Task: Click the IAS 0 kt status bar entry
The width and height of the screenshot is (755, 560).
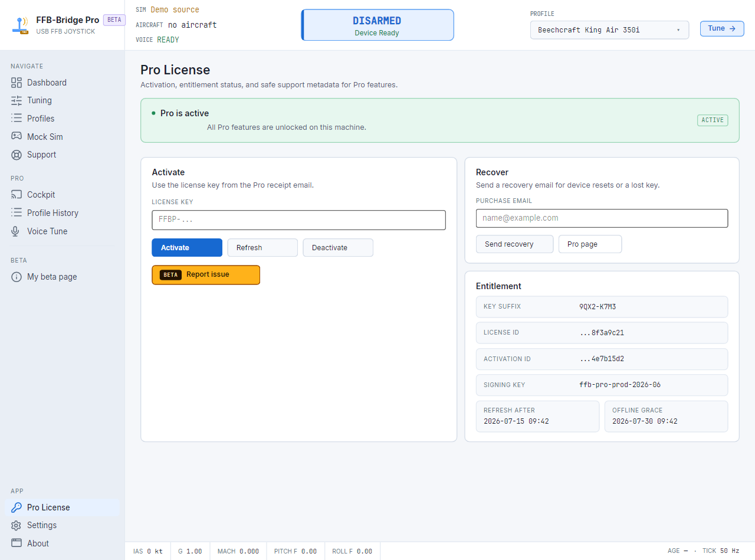Action: tap(148, 551)
